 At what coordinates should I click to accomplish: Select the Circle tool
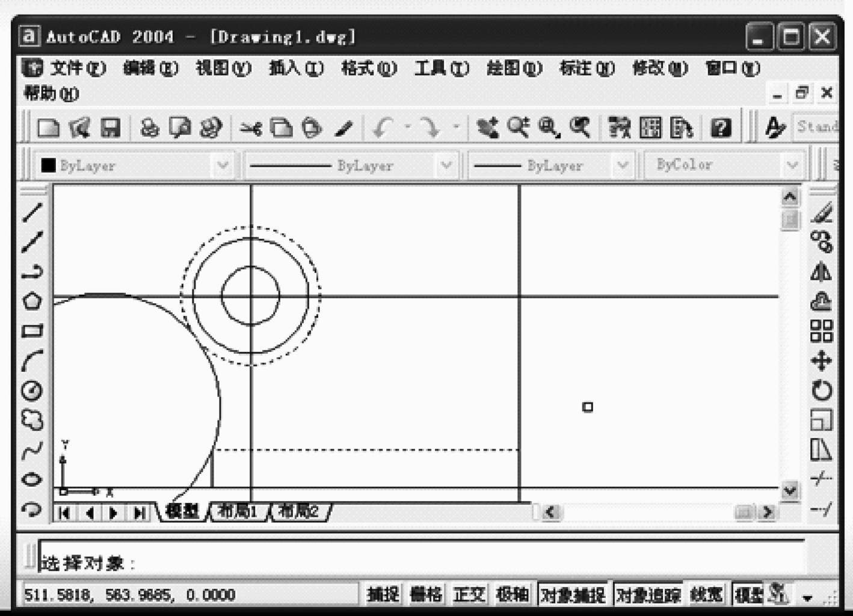[x=32, y=390]
